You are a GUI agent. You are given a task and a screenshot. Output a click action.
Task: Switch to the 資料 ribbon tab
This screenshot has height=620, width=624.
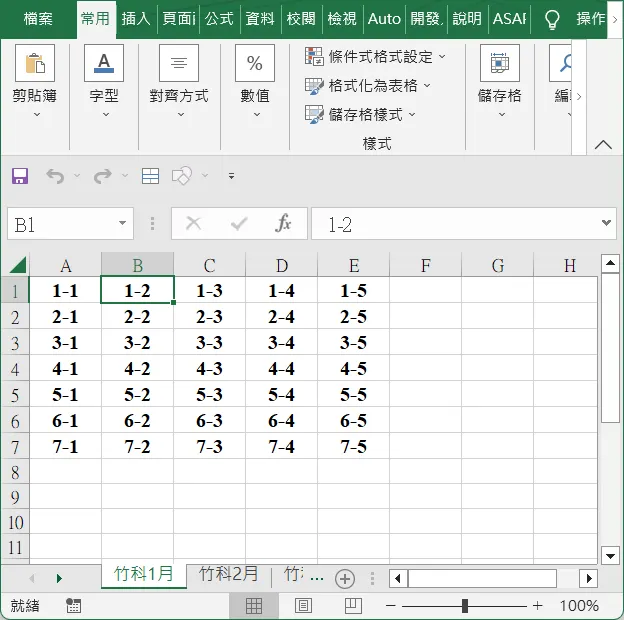[260, 19]
